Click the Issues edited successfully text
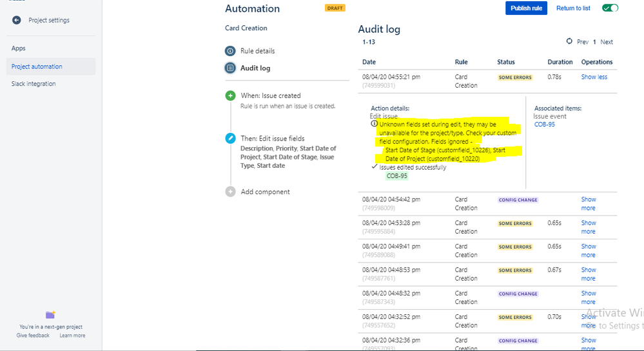Screen dimensions: 644x351 click(413, 167)
